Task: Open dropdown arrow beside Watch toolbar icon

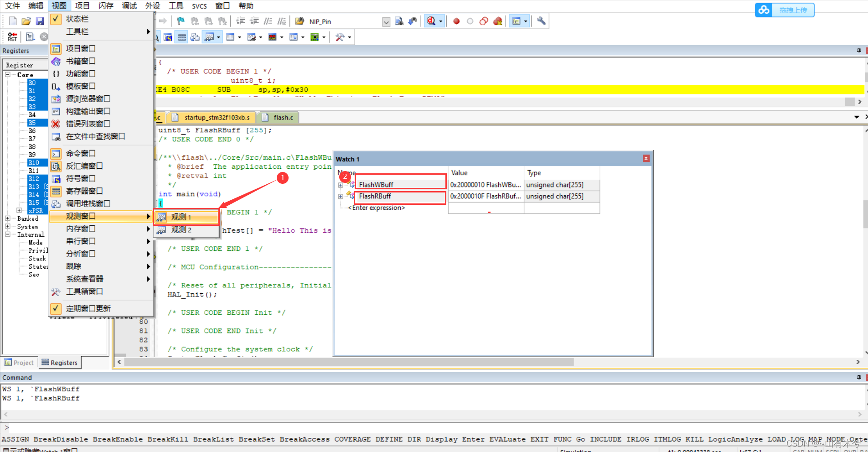Action: pos(219,37)
